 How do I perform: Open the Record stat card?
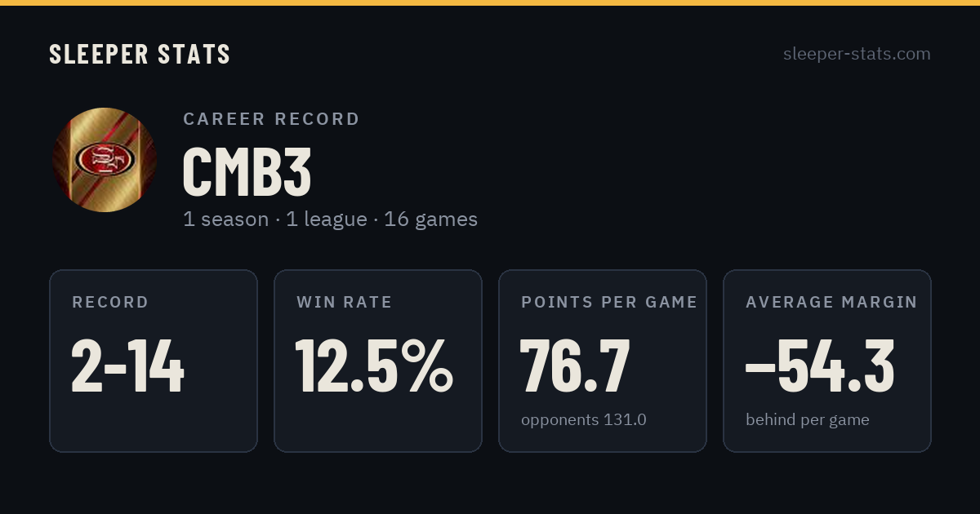(154, 361)
